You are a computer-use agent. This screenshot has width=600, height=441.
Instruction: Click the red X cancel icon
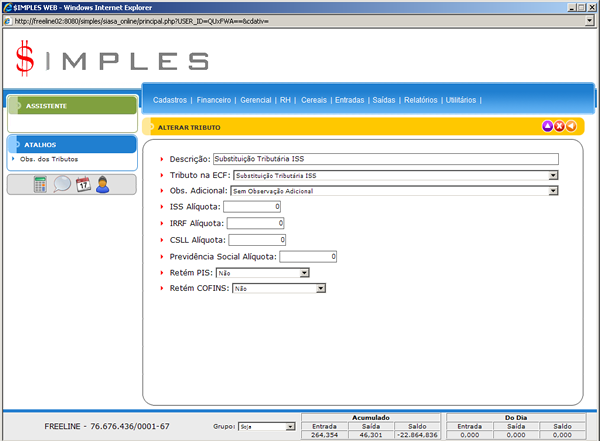(559, 126)
